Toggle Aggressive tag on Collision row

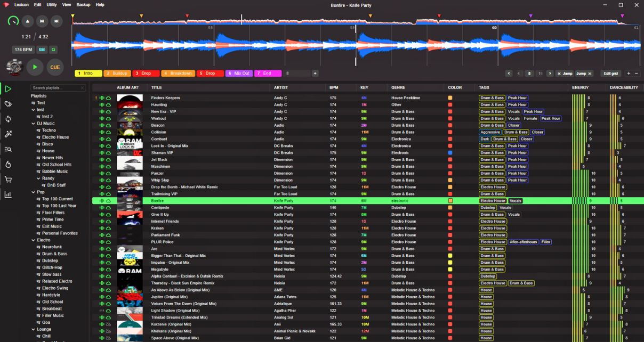coord(490,132)
